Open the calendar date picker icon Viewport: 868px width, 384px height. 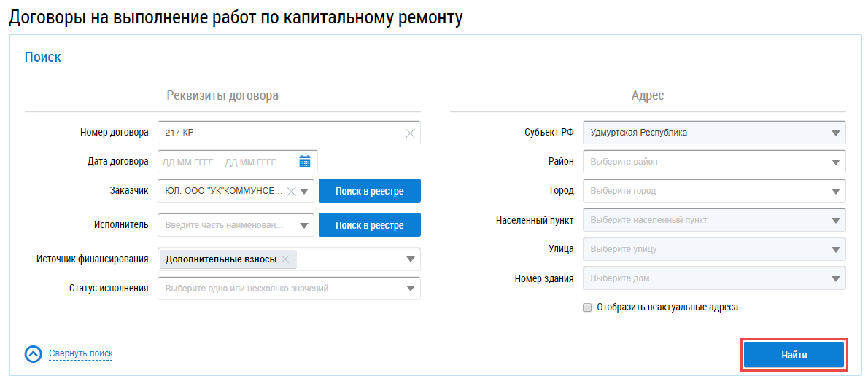pyautogui.click(x=305, y=162)
